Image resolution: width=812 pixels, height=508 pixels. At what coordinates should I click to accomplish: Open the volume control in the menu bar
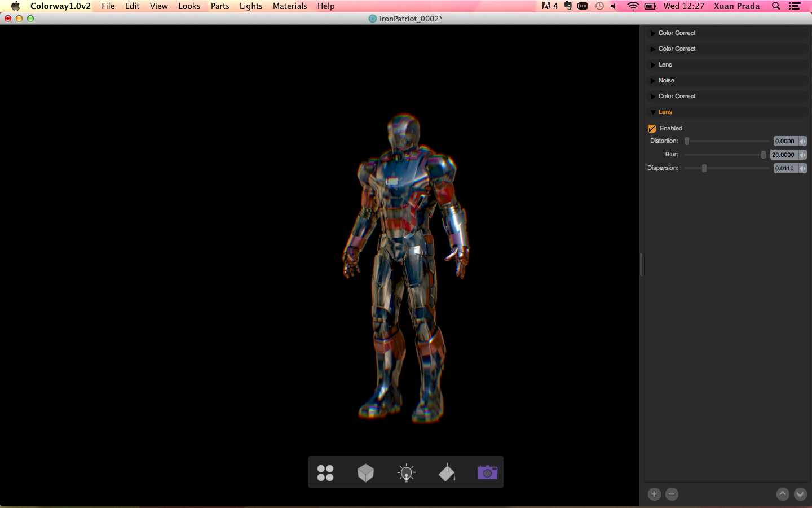tap(614, 6)
